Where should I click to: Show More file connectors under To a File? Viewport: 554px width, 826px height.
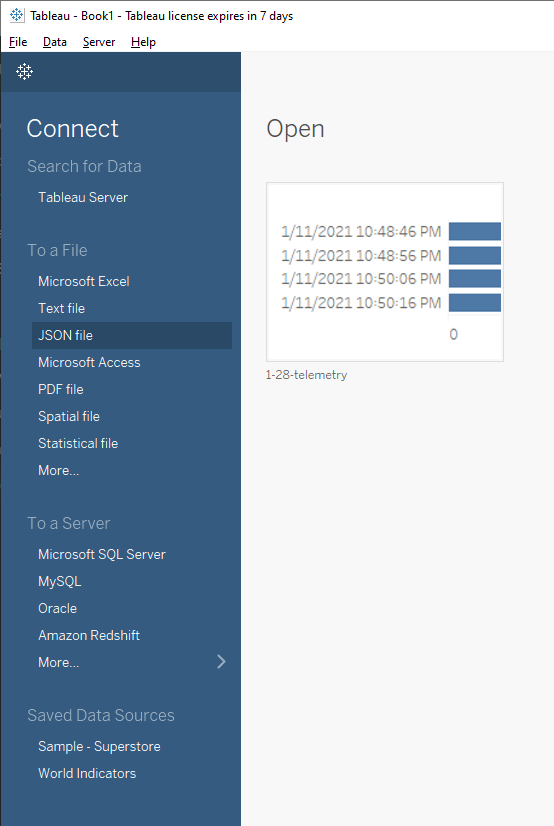tap(58, 470)
